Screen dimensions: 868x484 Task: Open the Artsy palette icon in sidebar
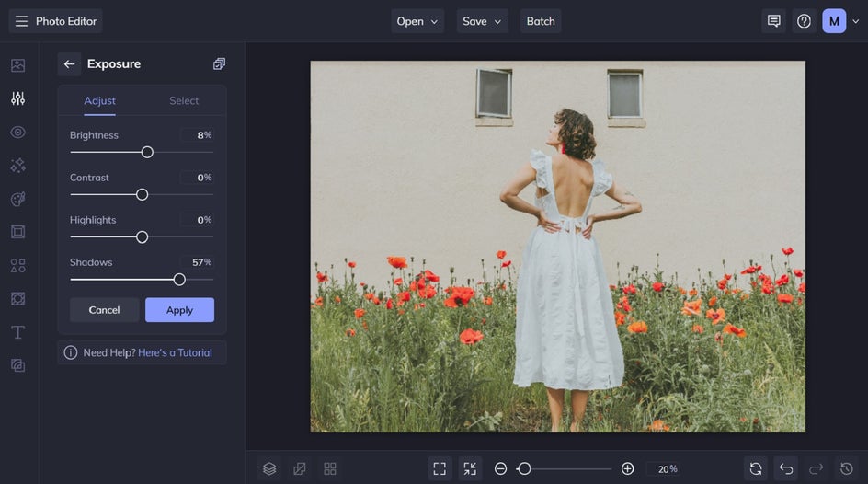click(17, 199)
